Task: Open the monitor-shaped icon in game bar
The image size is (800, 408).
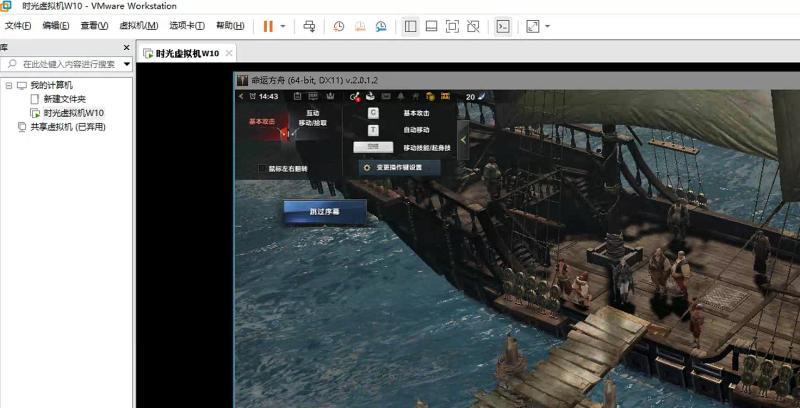Action: point(312,96)
